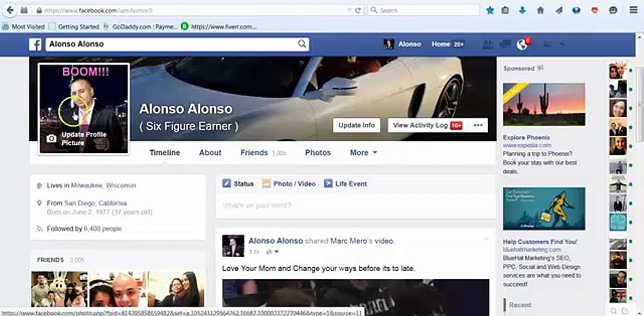
Task: Visit the www.expedia.com link
Action: (x=527, y=145)
